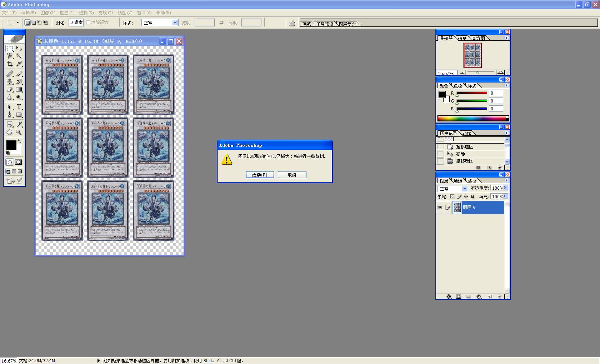Select the Hand tool
Screen dimensions: 600x364
[x=10, y=132]
